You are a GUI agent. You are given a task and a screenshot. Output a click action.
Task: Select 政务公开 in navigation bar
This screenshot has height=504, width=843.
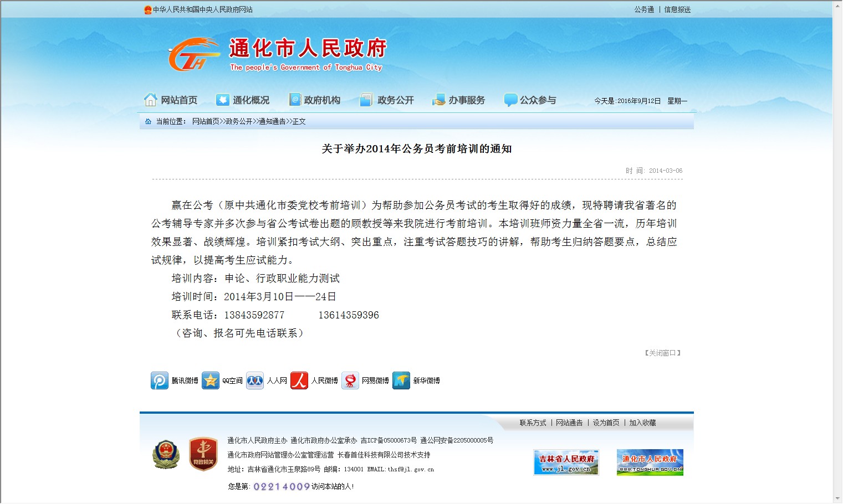point(387,100)
